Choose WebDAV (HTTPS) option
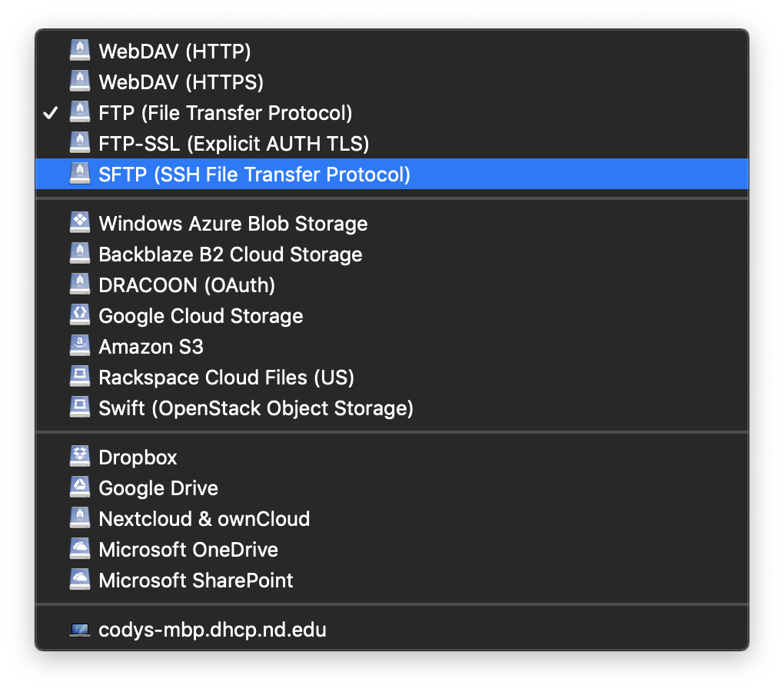This screenshot has width=784, height=692. click(181, 82)
